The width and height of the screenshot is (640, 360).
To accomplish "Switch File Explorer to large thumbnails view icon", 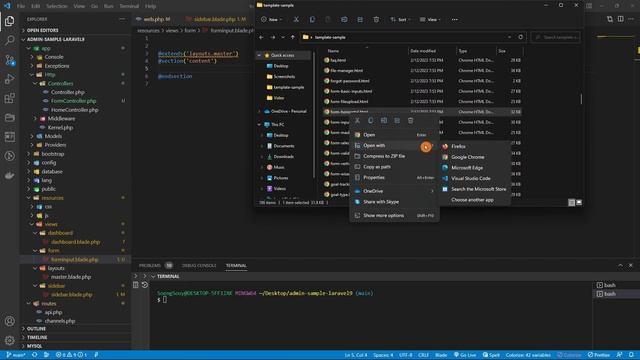I will (x=579, y=202).
